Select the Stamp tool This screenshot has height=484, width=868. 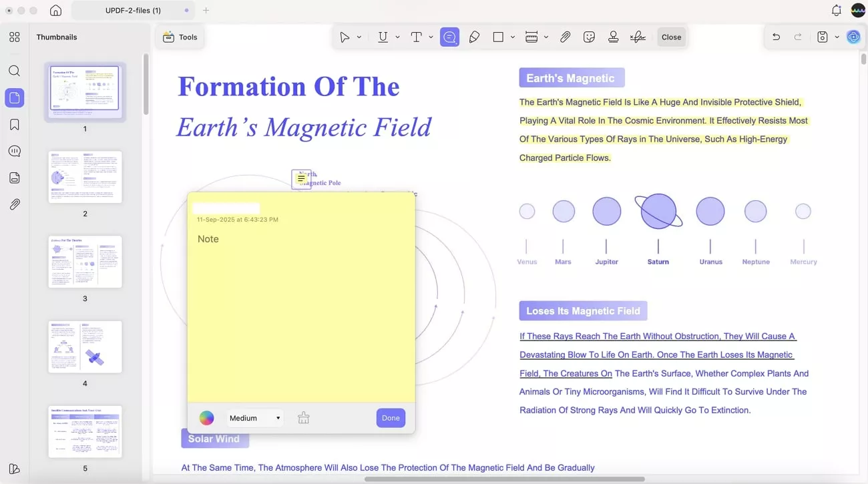(613, 37)
